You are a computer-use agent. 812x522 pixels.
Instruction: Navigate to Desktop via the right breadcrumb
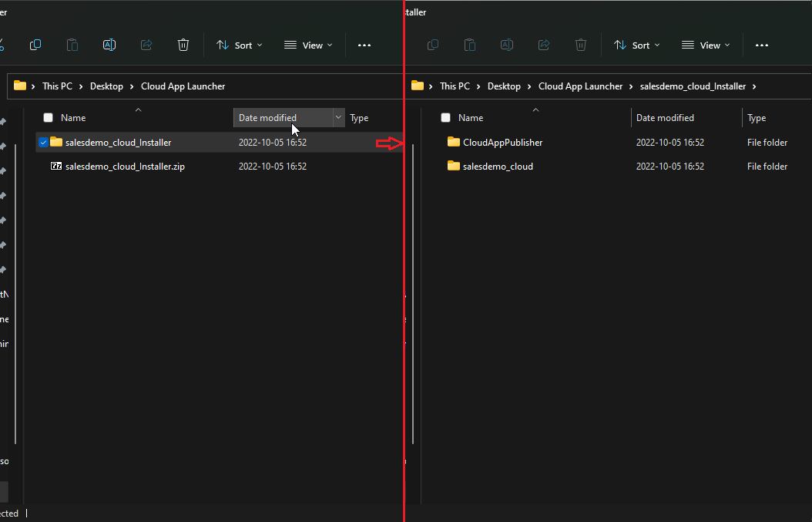coord(505,86)
